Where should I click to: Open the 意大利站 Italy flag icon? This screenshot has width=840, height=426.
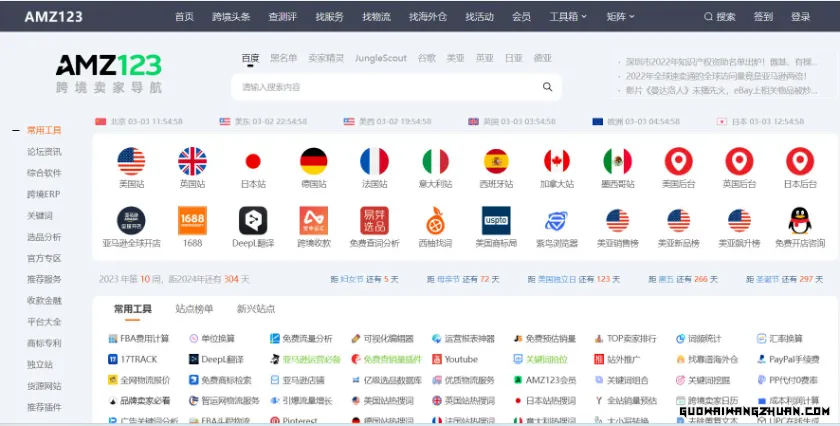click(436, 161)
